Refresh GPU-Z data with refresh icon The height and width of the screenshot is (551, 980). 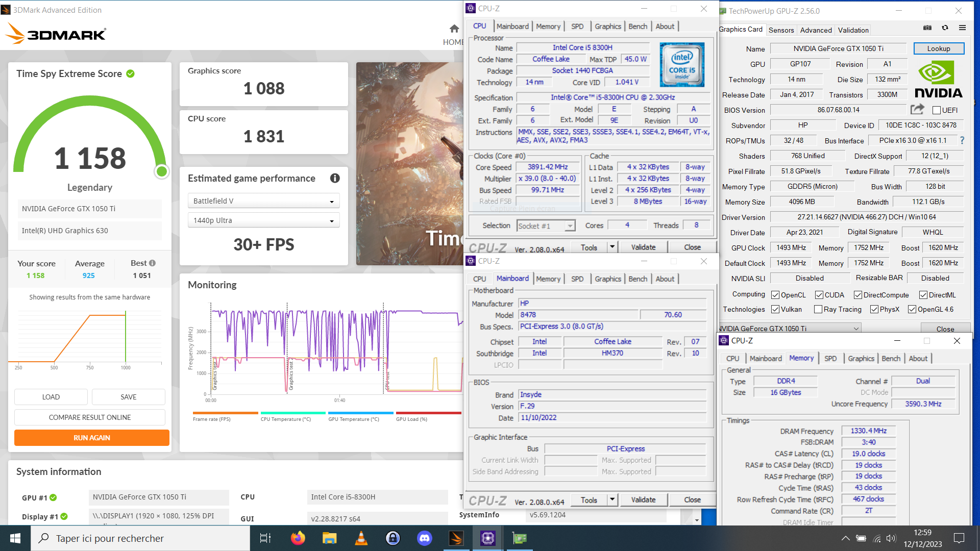pyautogui.click(x=945, y=28)
